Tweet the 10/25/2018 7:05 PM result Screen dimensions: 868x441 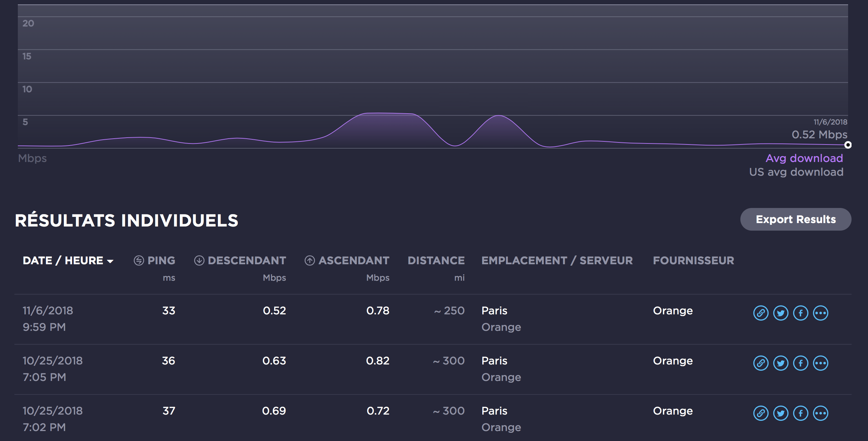coord(781,363)
